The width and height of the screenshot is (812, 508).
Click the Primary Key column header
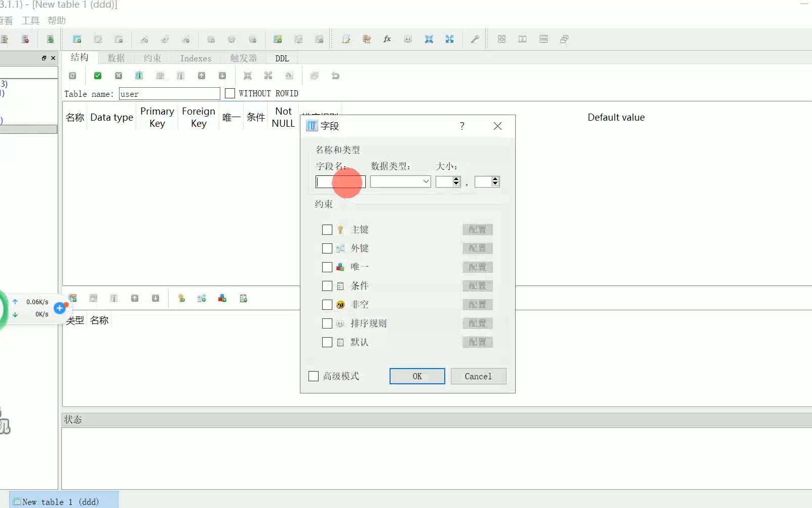point(157,117)
